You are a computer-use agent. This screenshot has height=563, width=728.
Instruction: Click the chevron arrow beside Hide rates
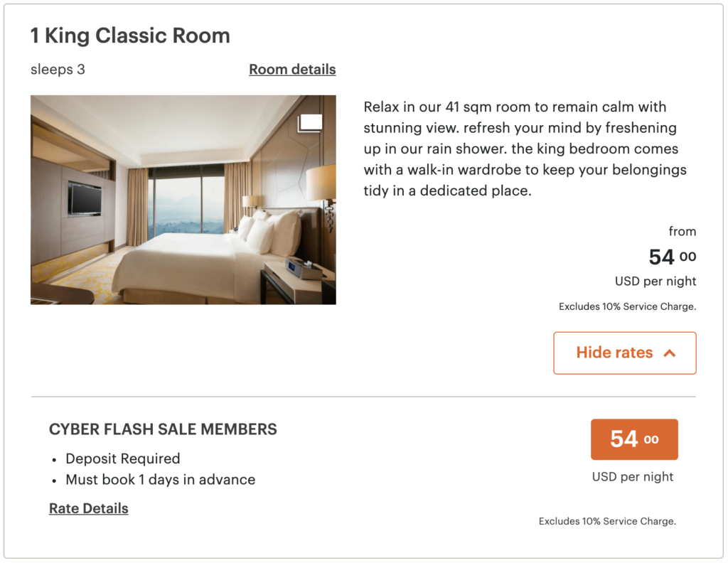tap(670, 353)
